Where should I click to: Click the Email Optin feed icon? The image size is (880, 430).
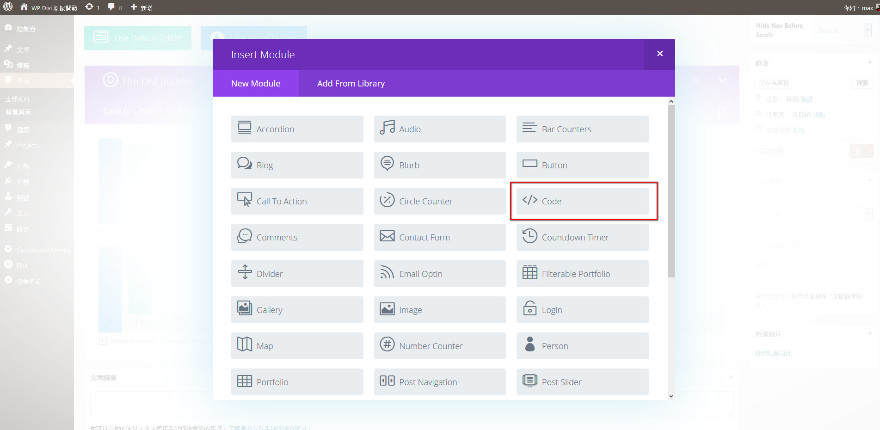click(387, 272)
